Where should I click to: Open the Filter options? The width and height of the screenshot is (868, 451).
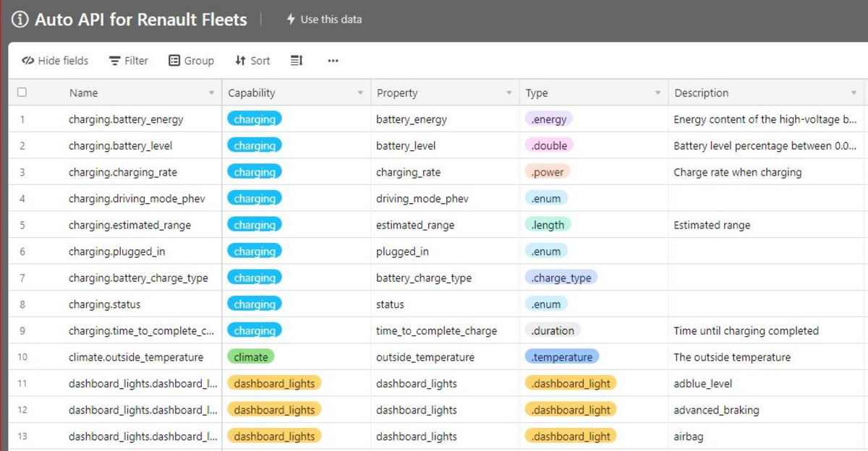pyautogui.click(x=128, y=61)
